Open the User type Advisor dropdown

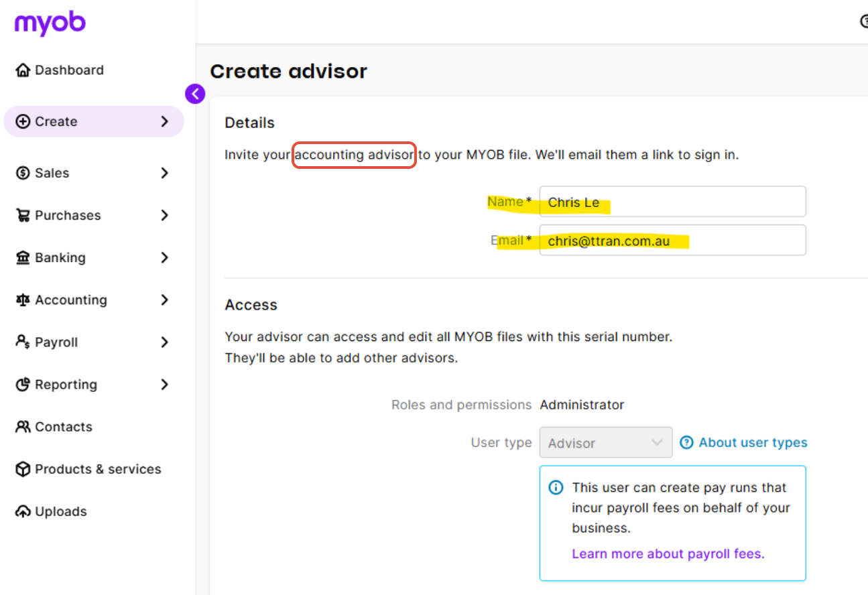[x=606, y=443]
